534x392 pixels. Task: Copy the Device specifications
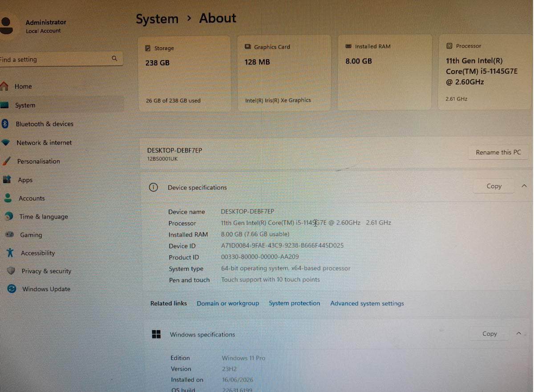pos(494,186)
